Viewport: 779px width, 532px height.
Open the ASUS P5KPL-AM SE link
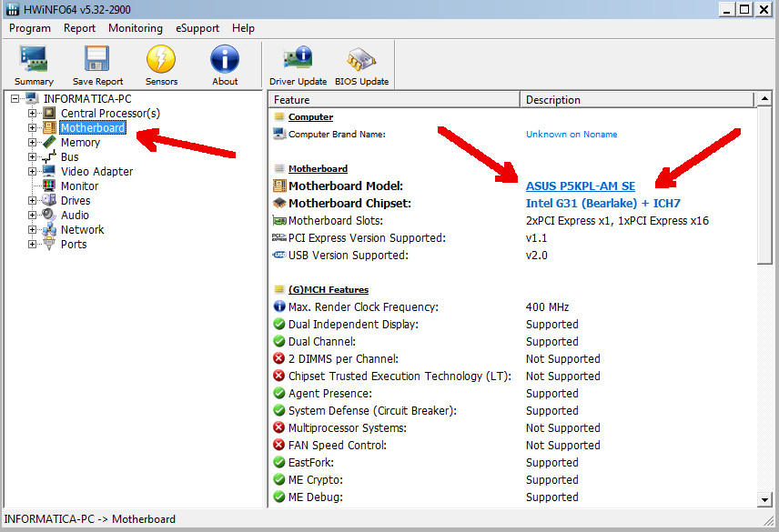[581, 186]
